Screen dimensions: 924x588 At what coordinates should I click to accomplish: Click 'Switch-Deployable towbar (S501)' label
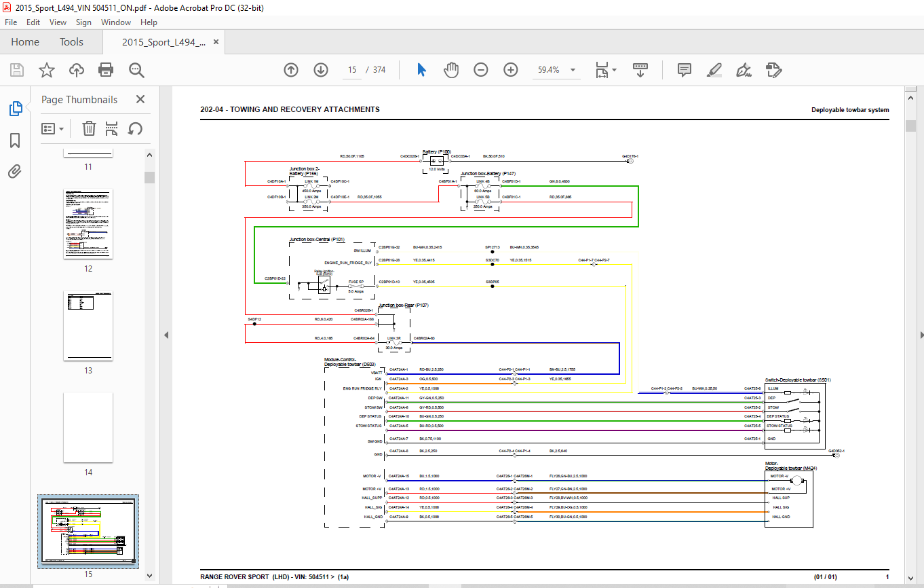point(798,380)
